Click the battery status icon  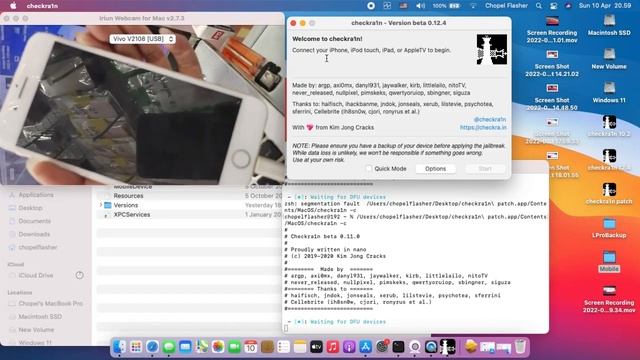coord(454,6)
